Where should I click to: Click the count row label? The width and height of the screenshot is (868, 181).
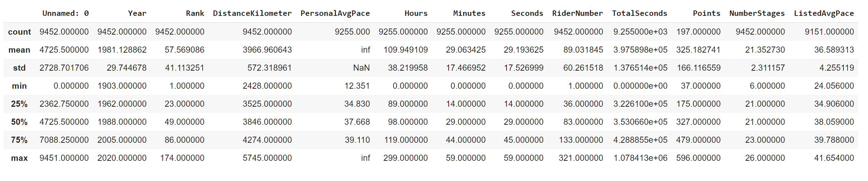click(x=20, y=32)
